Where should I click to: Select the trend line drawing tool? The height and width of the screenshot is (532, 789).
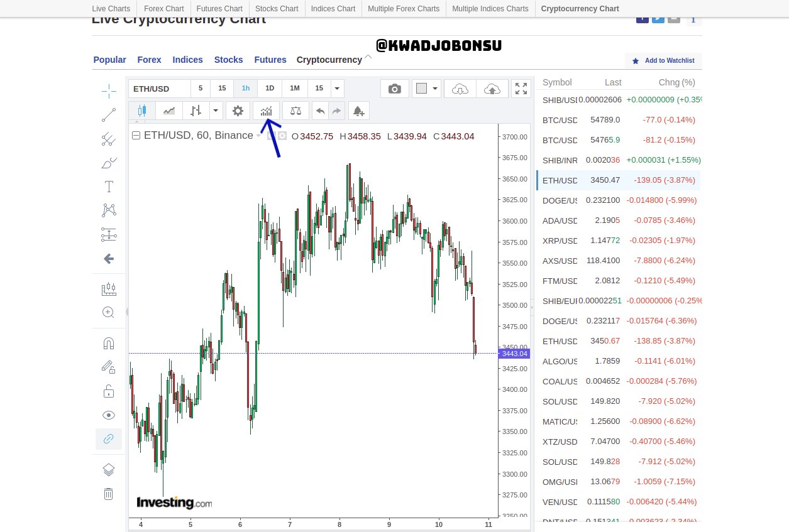(x=109, y=115)
